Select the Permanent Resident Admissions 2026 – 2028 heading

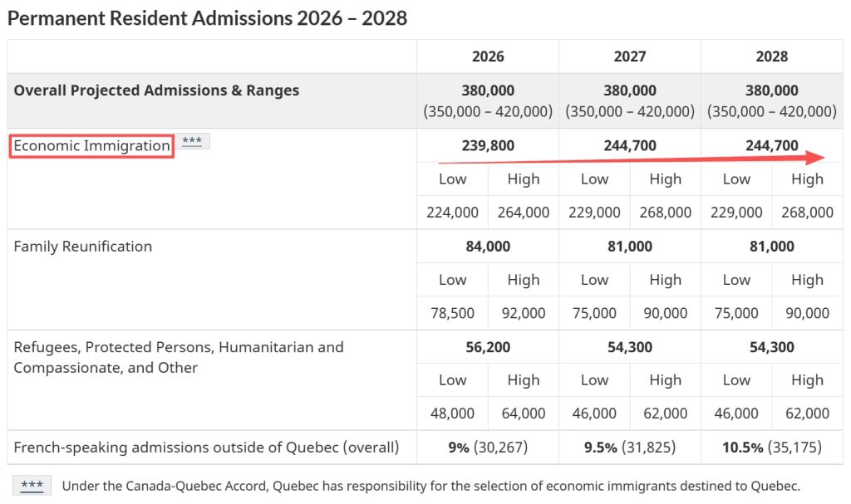208,17
